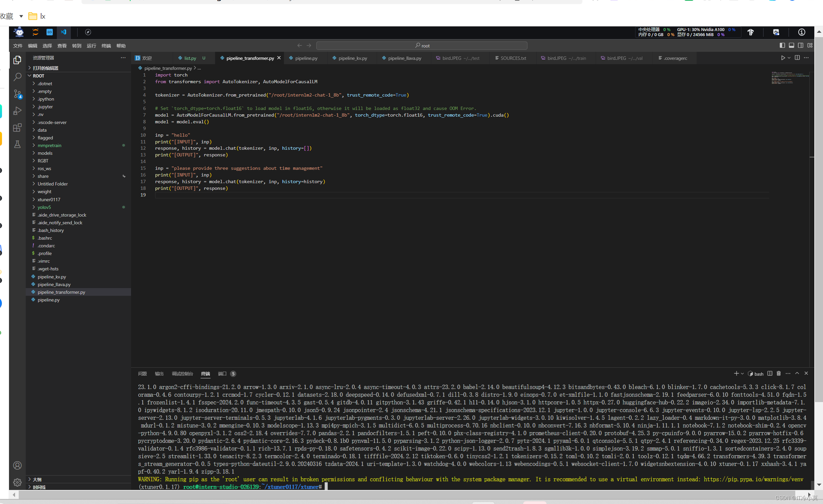Open pipeline.py in the explorer
Image resolution: width=823 pixels, height=504 pixels.
point(48,300)
